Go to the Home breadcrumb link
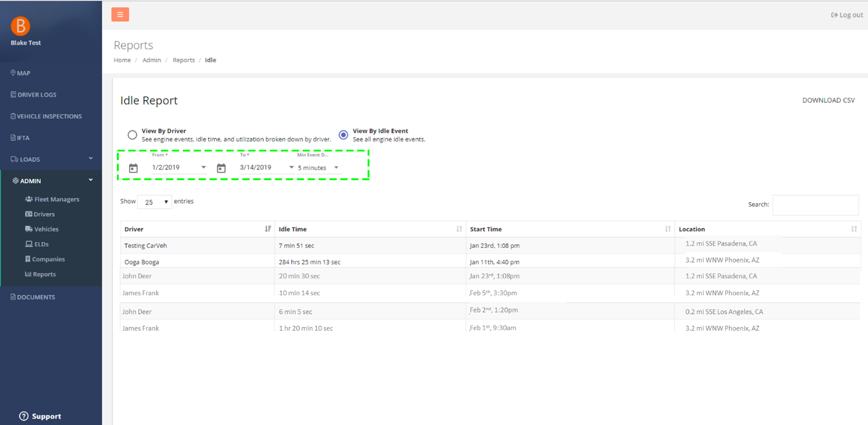The image size is (868, 425). (122, 60)
